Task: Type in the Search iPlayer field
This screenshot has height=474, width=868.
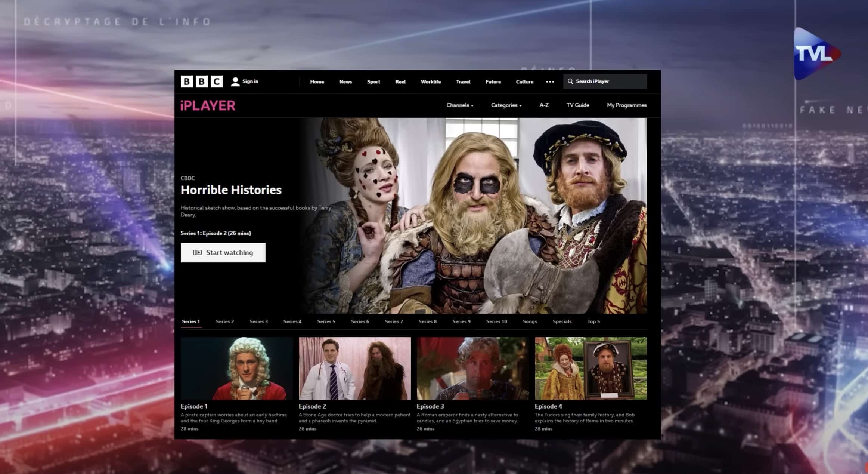Action: (609, 81)
